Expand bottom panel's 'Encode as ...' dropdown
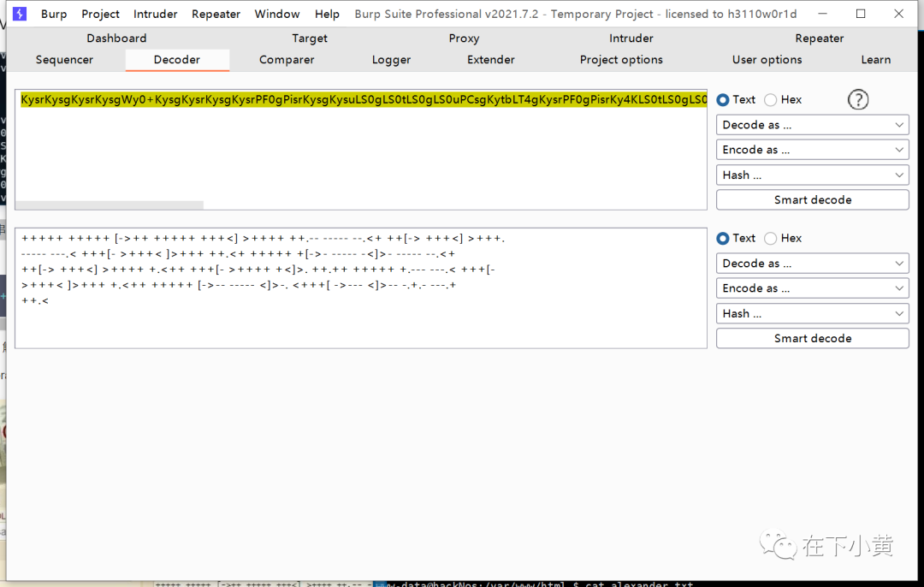Viewport: 924px width, 587px height. 813,288
